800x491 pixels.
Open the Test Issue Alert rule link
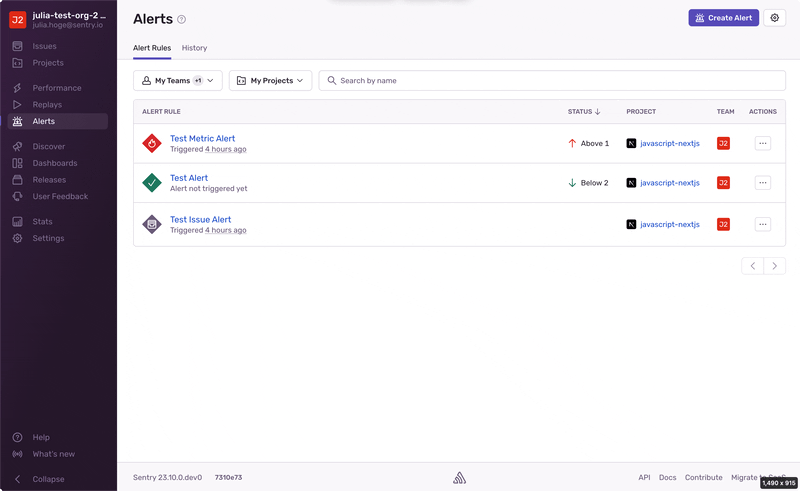(x=200, y=220)
